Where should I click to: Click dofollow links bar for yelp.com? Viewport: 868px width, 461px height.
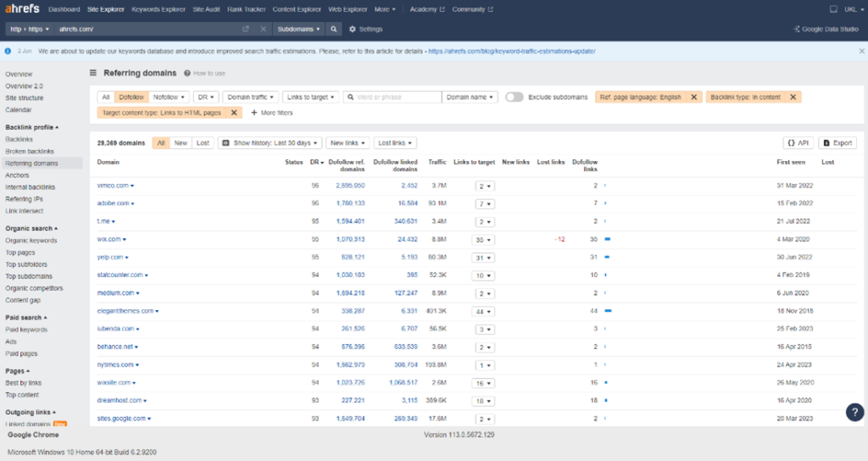pos(607,258)
